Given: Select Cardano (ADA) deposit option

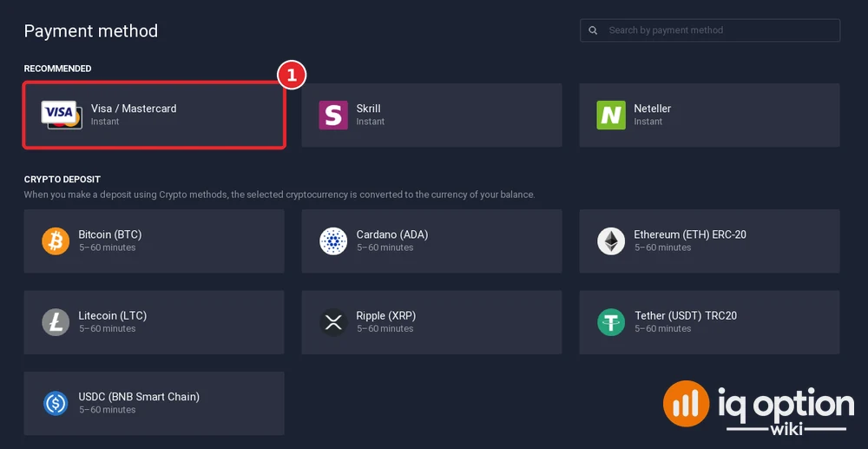Looking at the screenshot, I should (431, 241).
